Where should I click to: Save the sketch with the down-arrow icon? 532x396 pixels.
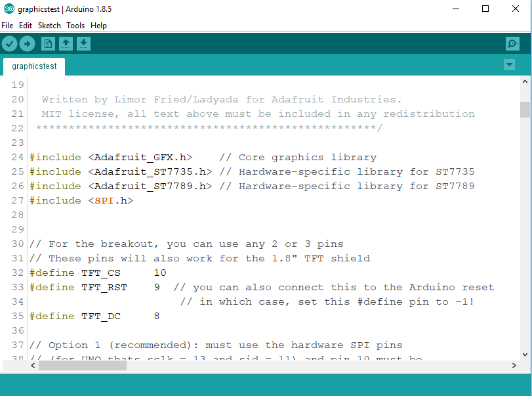pyautogui.click(x=83, y=44)
